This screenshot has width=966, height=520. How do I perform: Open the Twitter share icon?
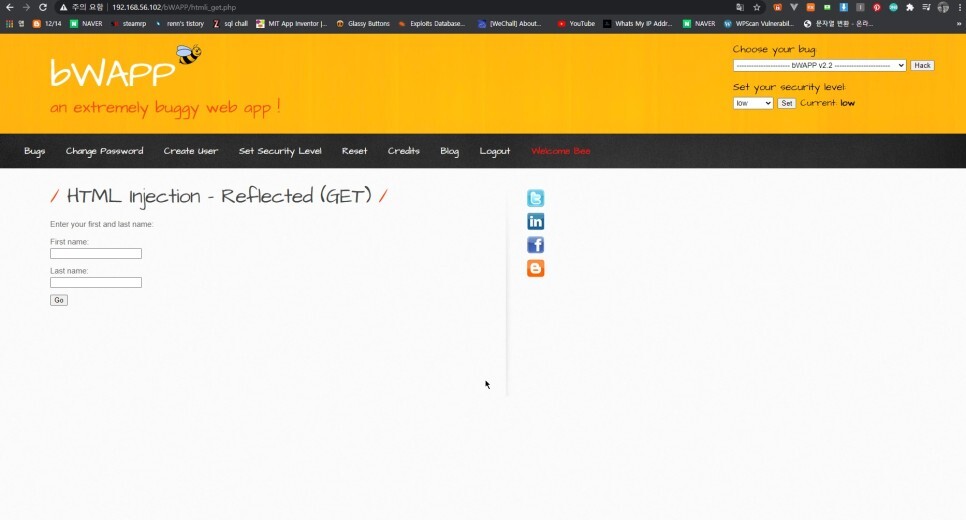tap(535, 198)
